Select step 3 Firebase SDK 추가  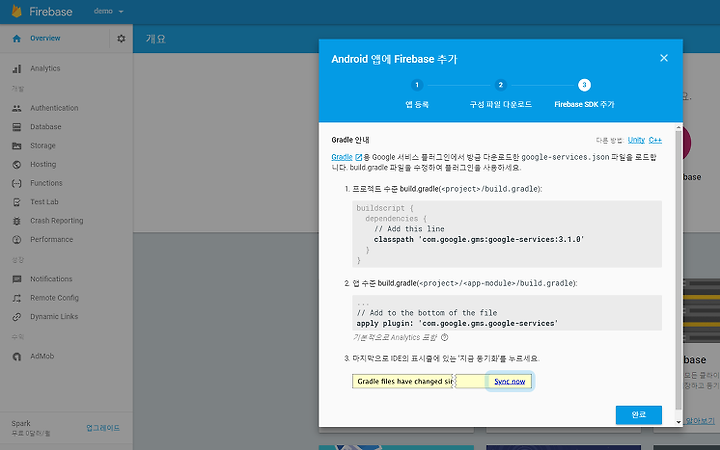[x=584, y=94]
